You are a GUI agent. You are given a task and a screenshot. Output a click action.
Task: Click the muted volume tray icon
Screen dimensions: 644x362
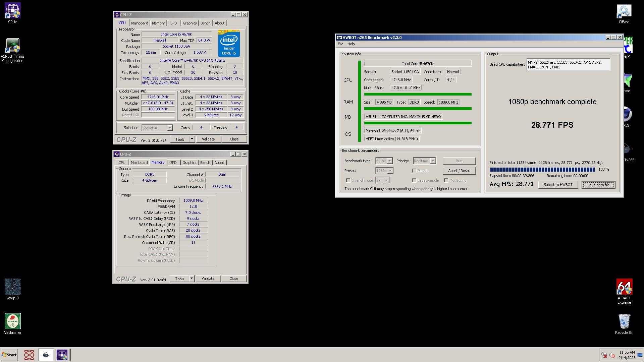tap(612, 355)
